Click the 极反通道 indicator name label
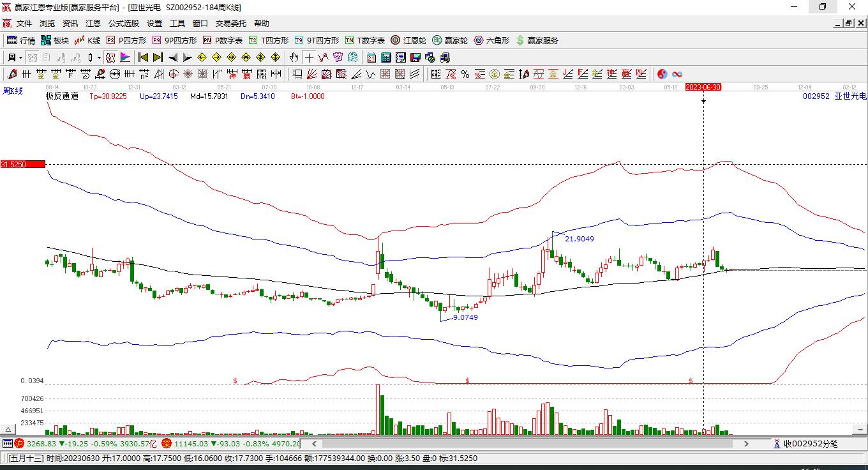 point(62,96)
